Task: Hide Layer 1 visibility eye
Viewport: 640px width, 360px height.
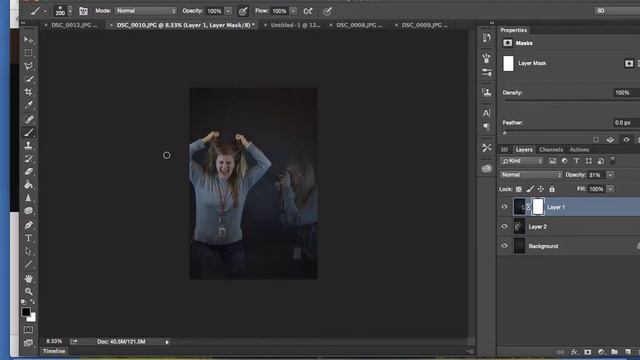Action: pyautogui.click(x=504, y=207)
